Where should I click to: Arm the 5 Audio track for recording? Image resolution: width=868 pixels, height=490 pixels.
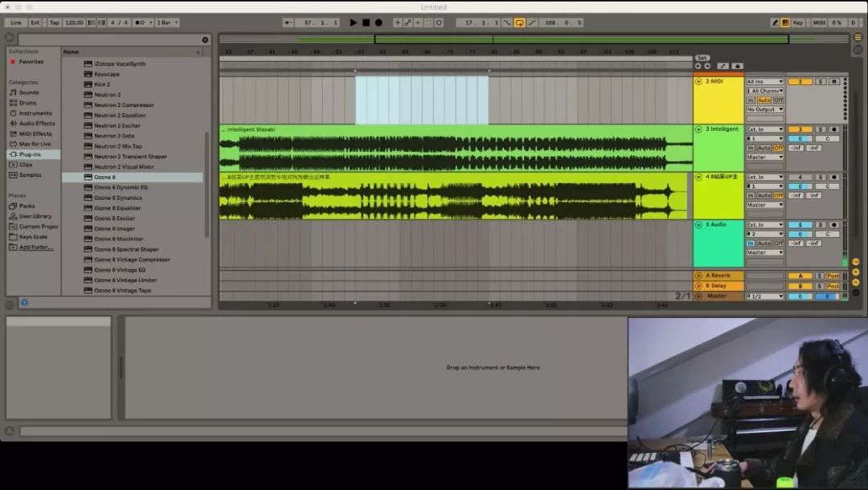(x=833, y=225)
